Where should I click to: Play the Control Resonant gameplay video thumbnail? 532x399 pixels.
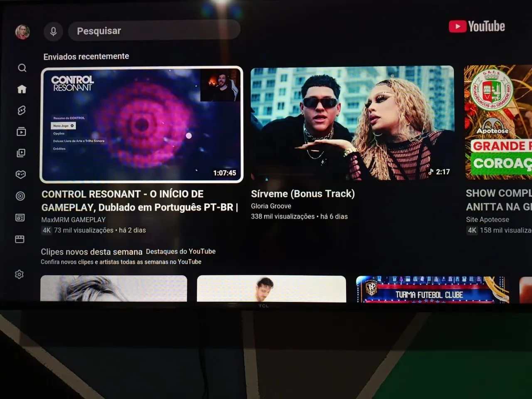point(141,124)
